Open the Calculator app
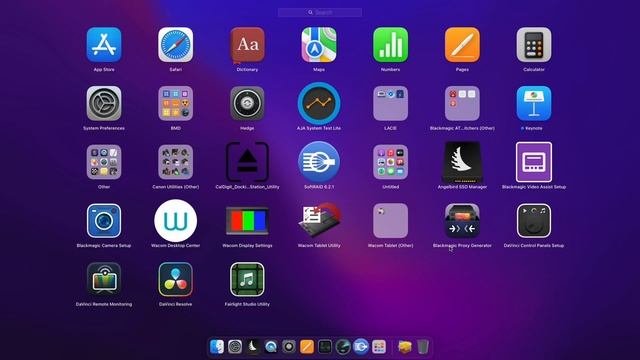 pos(534,45)
